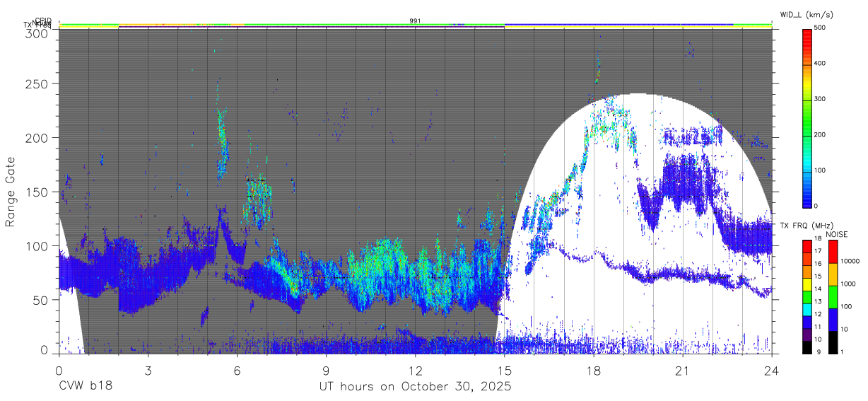Pick the green segment of NOISE colorbar
The width and height of the screenshot is (868, 401).
point(833,297)
